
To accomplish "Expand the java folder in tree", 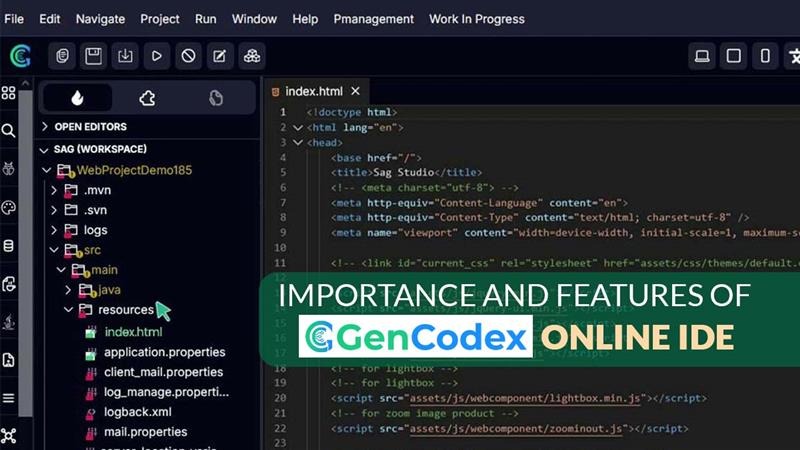I will click(68, 290).
